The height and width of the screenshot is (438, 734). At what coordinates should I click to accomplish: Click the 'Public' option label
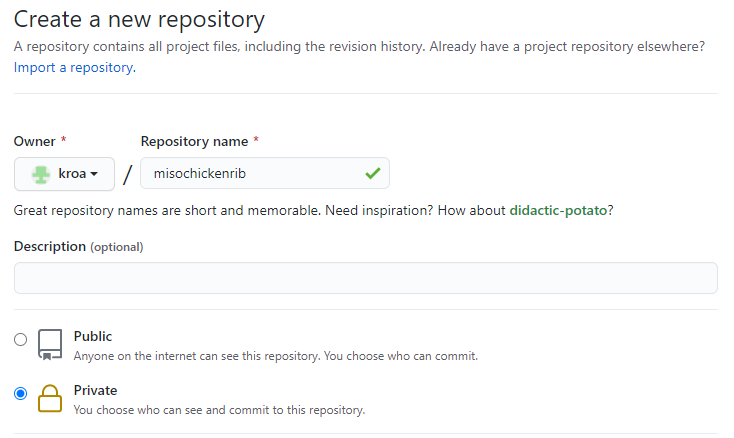click(93, 336)
